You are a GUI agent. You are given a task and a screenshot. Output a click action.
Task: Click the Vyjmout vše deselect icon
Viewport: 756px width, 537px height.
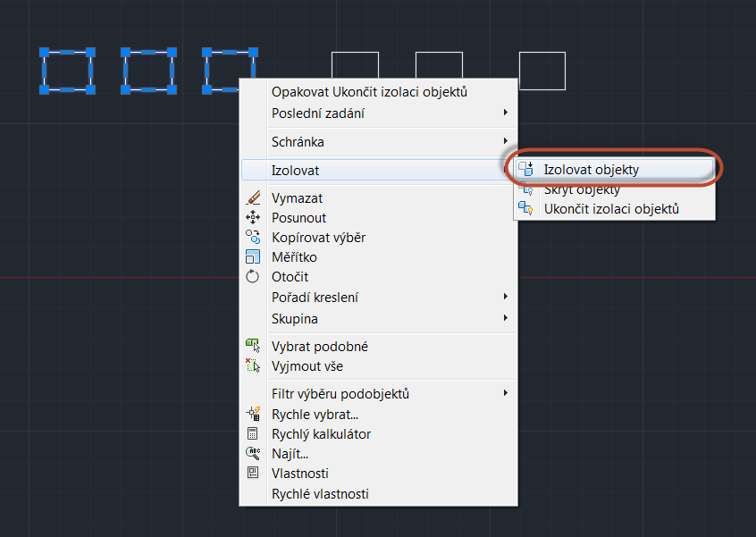coord(253,366)
